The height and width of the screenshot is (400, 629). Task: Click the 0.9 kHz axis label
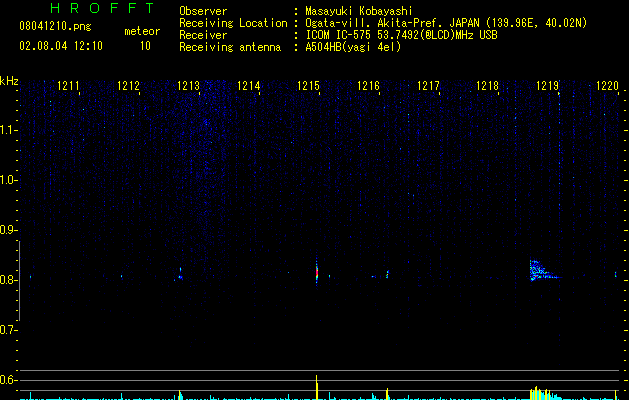point(8,230)
